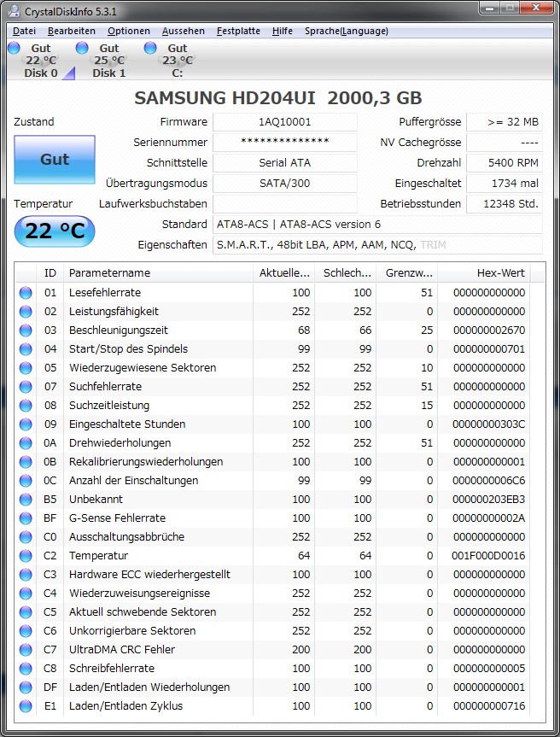Open the Festplatte menu

pyautogui.click(x=238, y=31)
